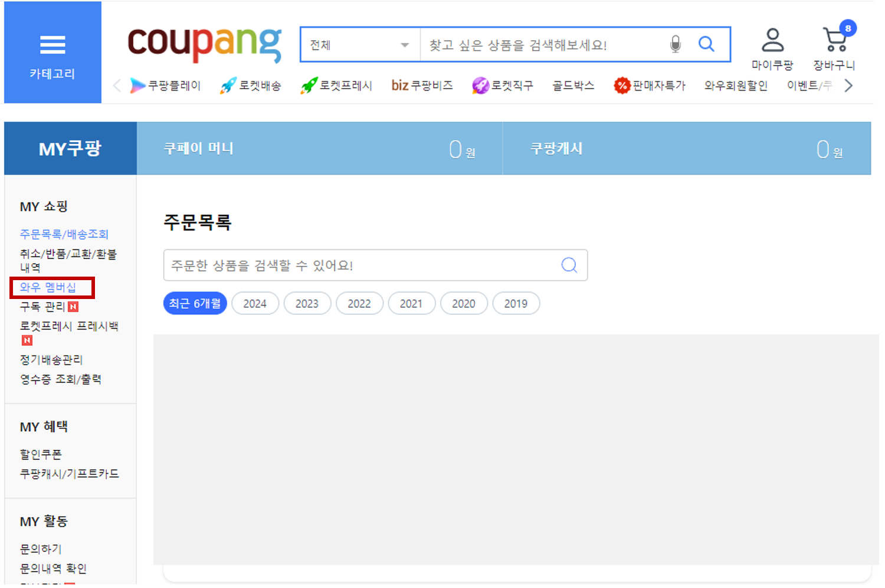Open 쿠팡플레이 from the top navigation
The image size is (885, 588).
click(166, 85)
